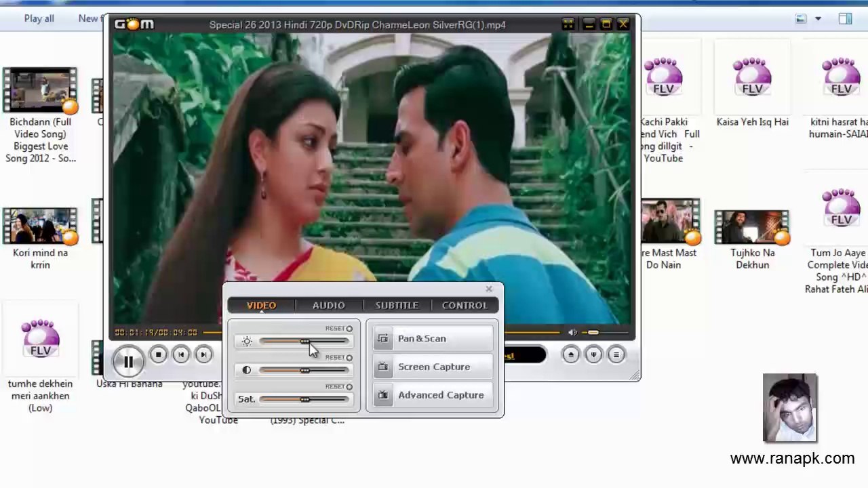Screen dimensions: 868x488
Task: Click the Sat. saturation slider track
Action: coord(304,400)
